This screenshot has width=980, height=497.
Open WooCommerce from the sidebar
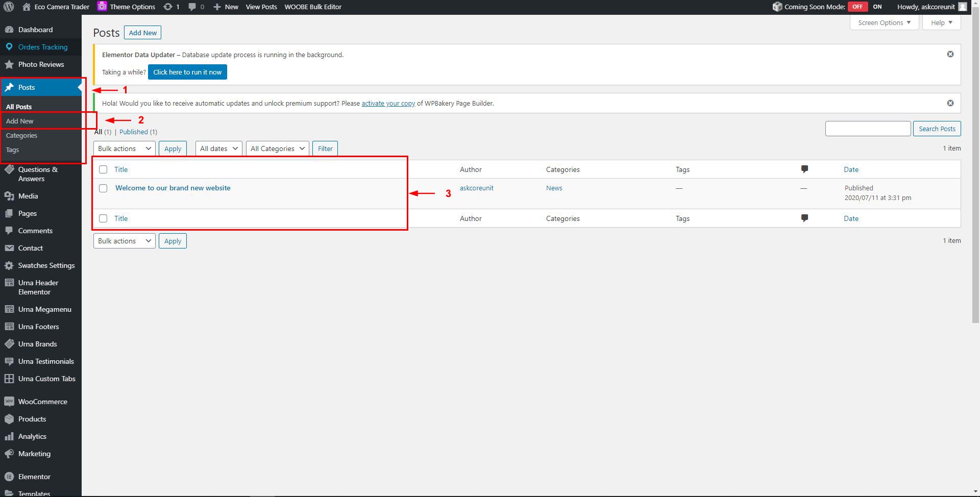42,402
